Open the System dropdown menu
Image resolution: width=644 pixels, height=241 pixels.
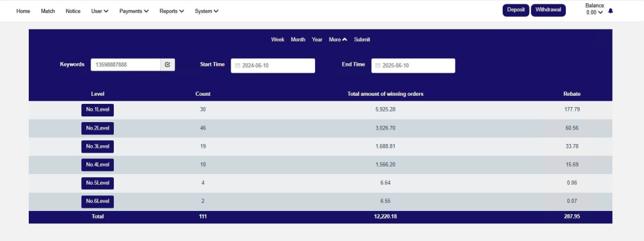tap(206, 11)
